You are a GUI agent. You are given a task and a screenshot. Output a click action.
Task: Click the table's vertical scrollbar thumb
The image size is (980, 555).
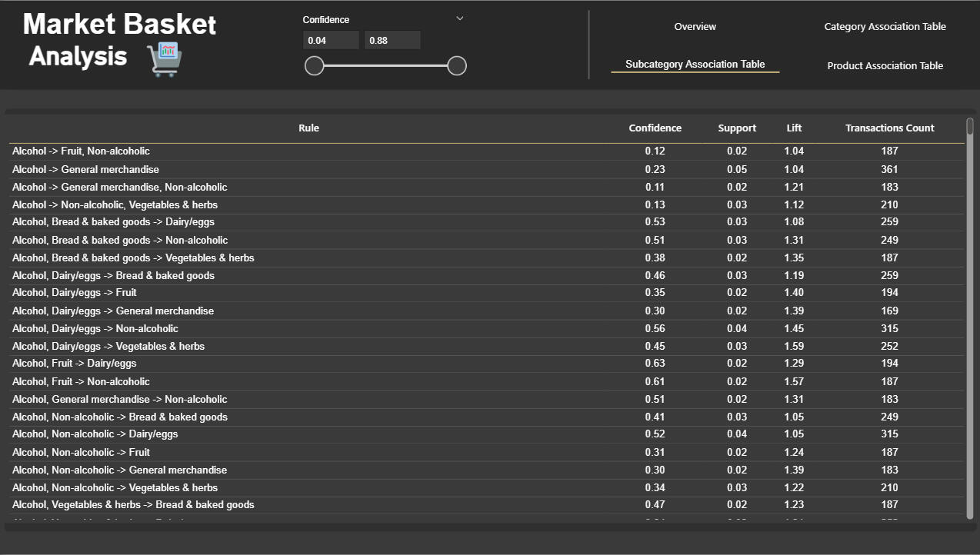pyautogui.click(x=970, y=127)
